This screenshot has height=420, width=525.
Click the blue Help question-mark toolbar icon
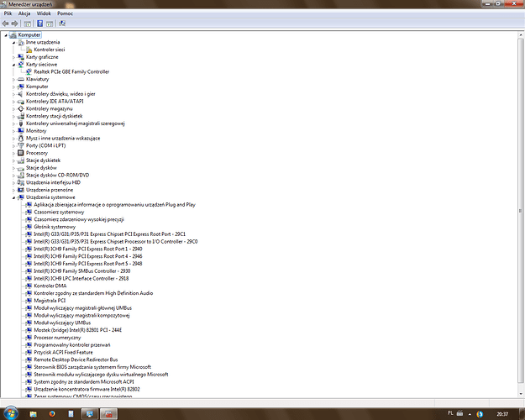(x=39, y=24)
